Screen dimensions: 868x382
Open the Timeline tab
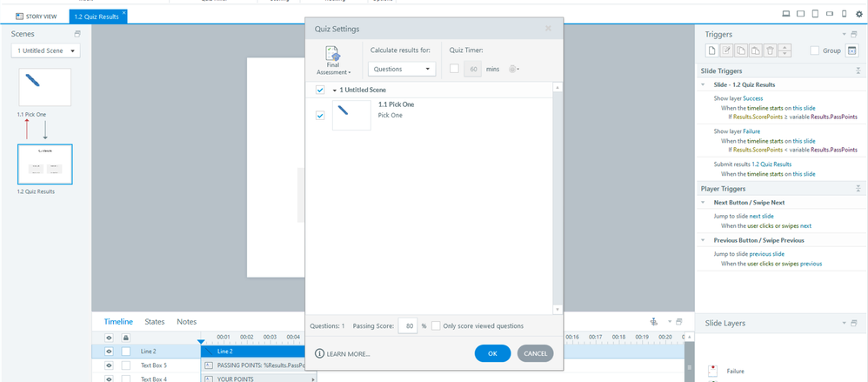point(118,322)
